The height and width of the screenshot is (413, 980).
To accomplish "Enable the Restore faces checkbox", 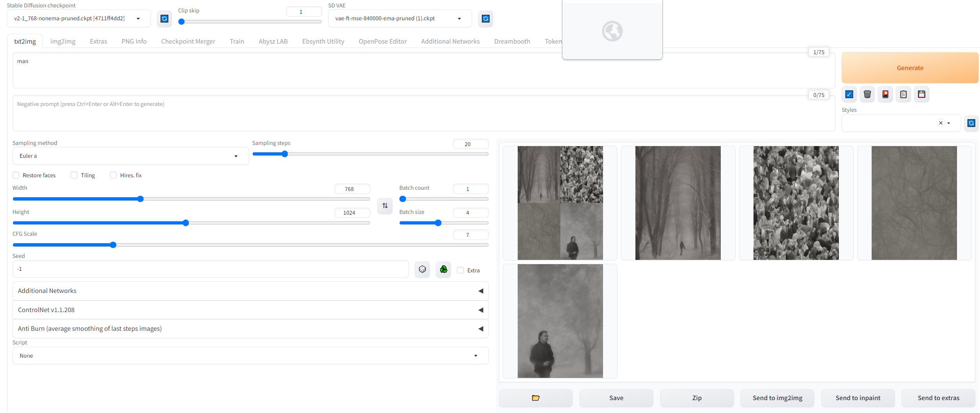I will [16, 175].
